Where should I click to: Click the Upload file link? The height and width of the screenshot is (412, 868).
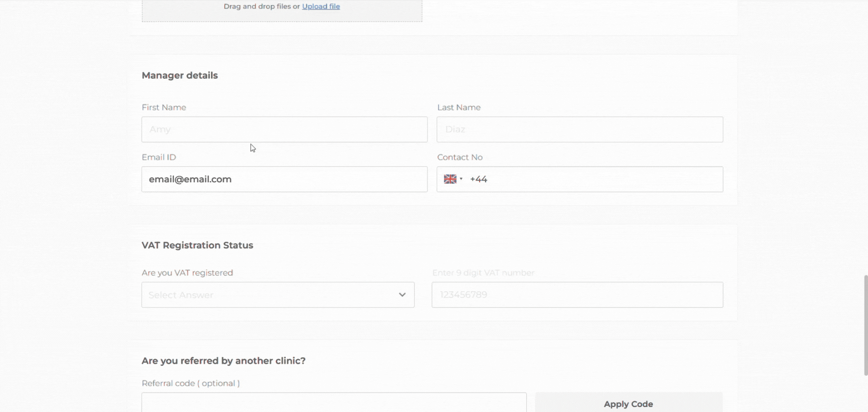(x=321, y=6)
